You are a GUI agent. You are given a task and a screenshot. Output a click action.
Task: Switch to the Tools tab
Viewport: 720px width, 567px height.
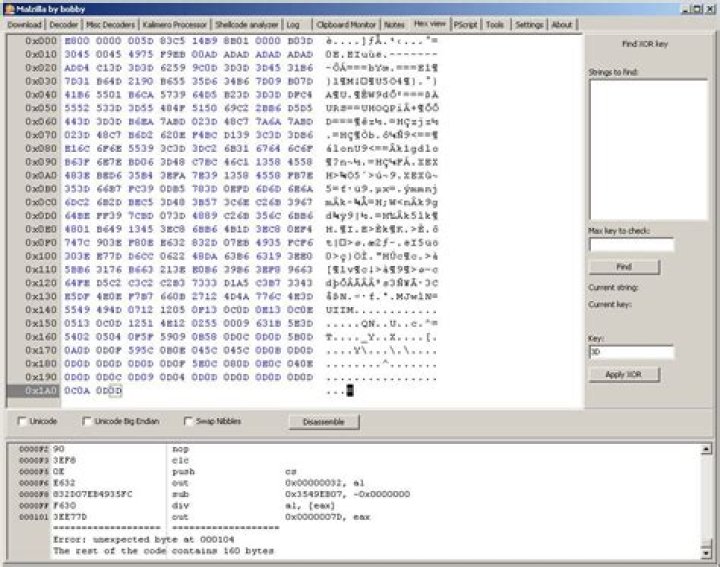click(495, 25)
